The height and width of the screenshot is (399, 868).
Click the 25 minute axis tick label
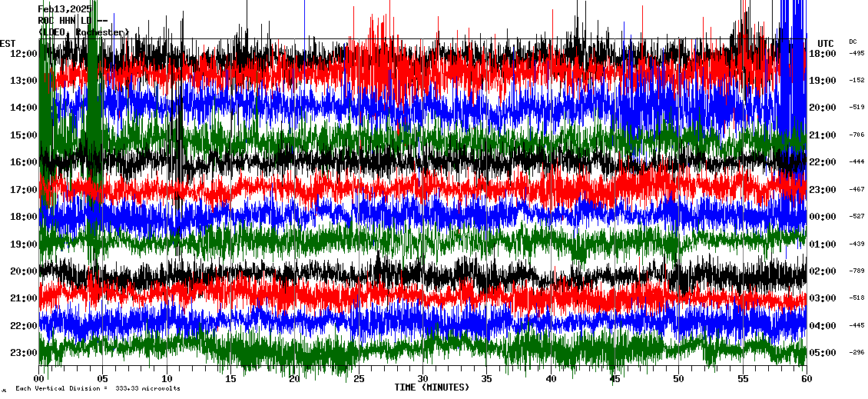(359, 379)
